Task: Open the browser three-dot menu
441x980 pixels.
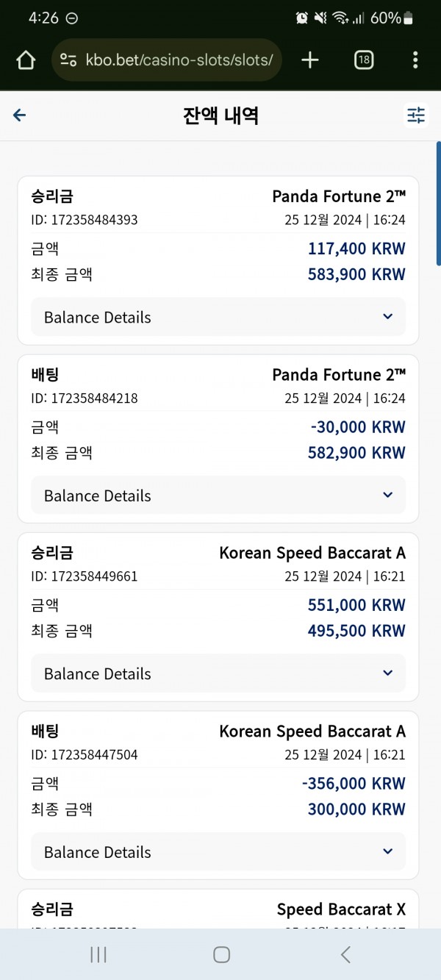Action: click(x=415, y=60)
